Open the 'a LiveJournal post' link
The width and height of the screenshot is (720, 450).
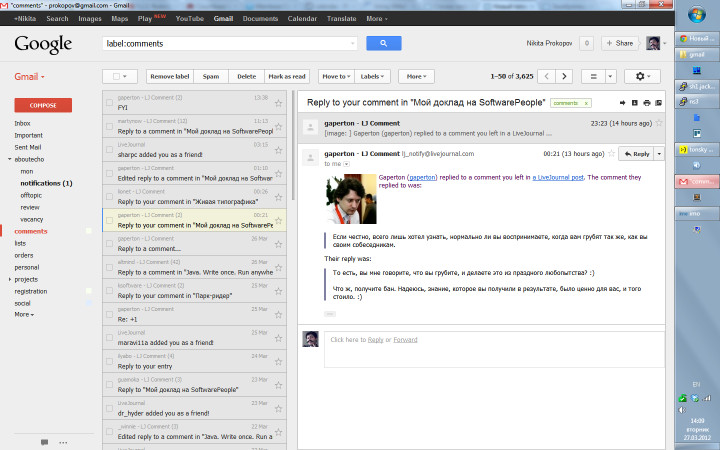558,177
